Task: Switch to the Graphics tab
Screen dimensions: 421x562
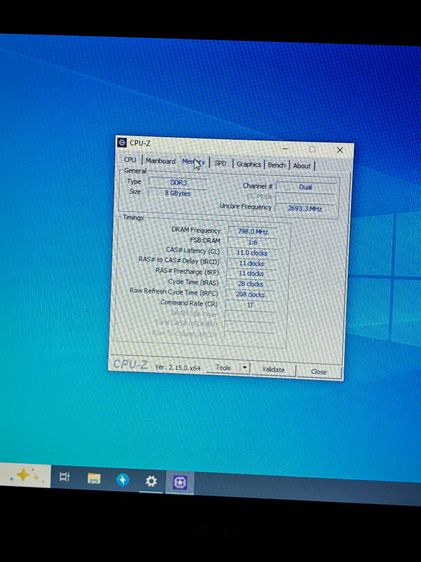Action: (248, 164)
